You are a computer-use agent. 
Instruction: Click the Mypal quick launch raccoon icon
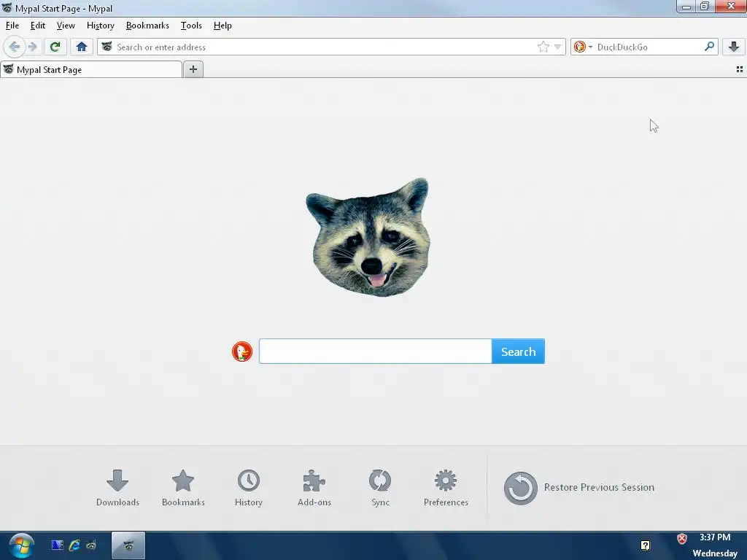click(91, 545)
